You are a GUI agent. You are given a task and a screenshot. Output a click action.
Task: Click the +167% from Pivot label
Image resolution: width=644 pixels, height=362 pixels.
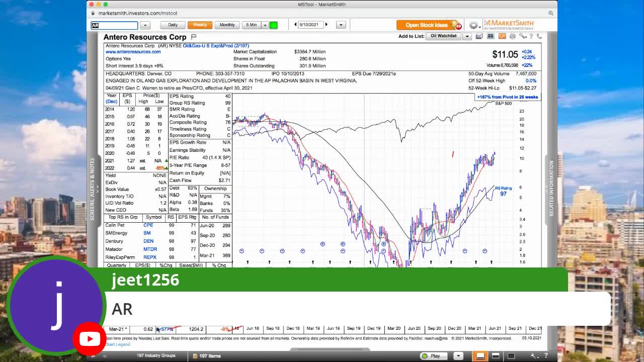[x=508, y=97]
